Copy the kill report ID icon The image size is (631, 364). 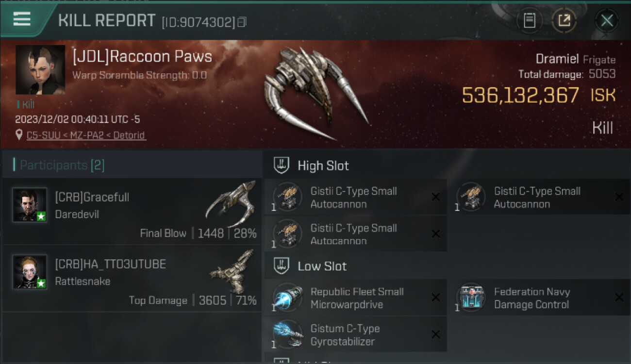[x=242, y=22]
